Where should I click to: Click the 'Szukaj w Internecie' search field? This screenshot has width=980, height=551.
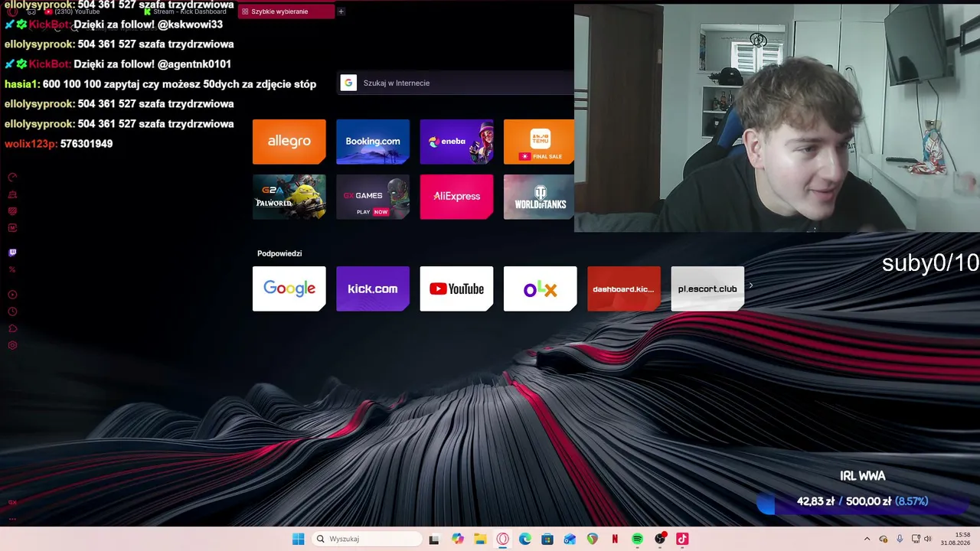pos(456,83)
